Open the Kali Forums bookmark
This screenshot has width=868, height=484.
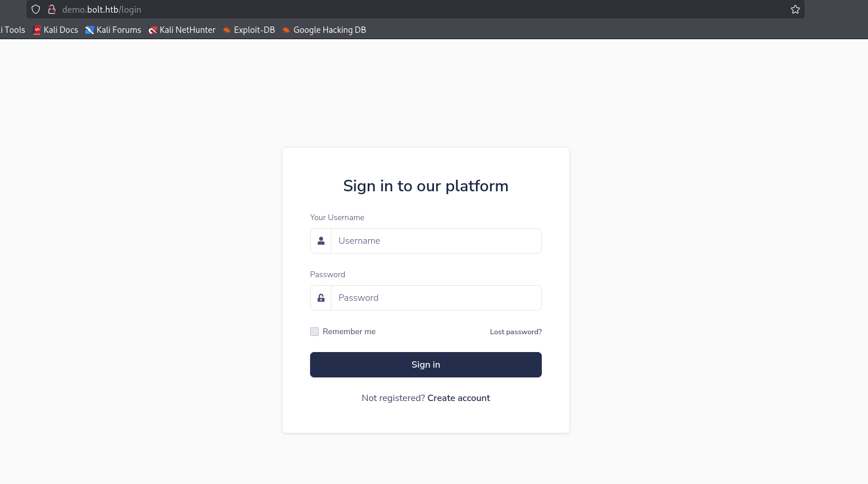pos(114,30)
